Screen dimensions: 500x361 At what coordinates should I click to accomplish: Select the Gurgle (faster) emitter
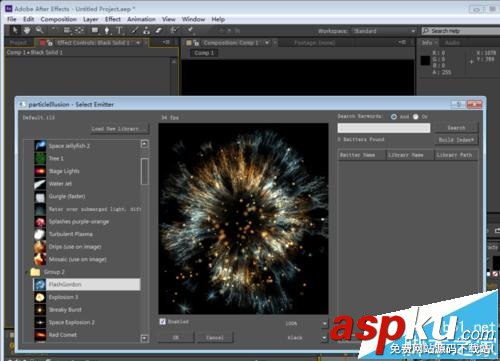click(87, 196)
